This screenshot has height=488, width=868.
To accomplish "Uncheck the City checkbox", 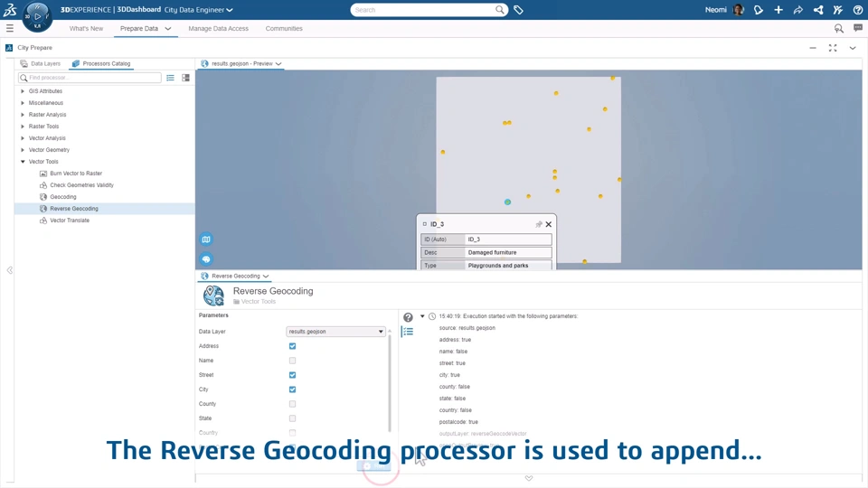I will click(292, 389).
